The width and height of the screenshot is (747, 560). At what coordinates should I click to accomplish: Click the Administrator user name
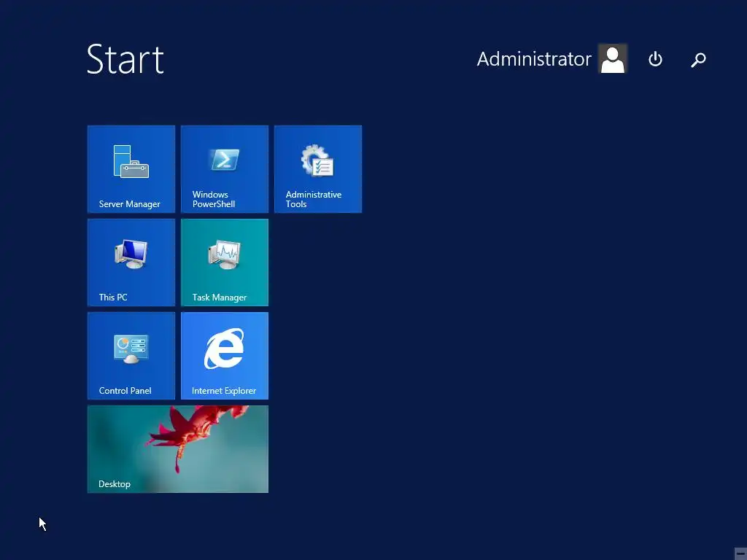[x=533, y=59]
